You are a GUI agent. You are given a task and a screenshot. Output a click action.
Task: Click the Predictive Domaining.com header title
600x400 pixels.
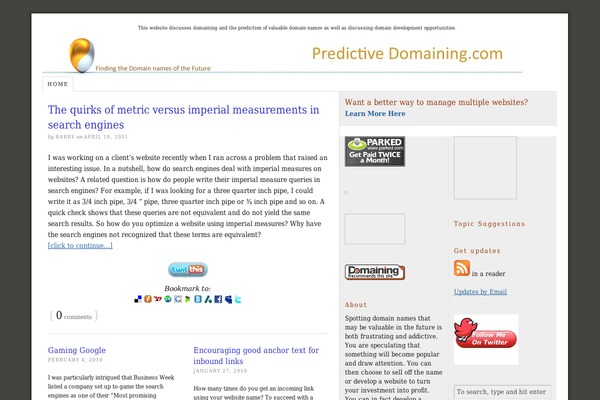(407, 54)
